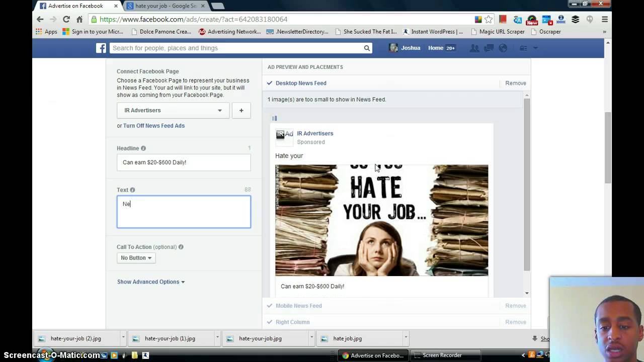Screen dimensions: 644x362
Task: Bookmark this page with the star icon
Action: click(489, 19)
